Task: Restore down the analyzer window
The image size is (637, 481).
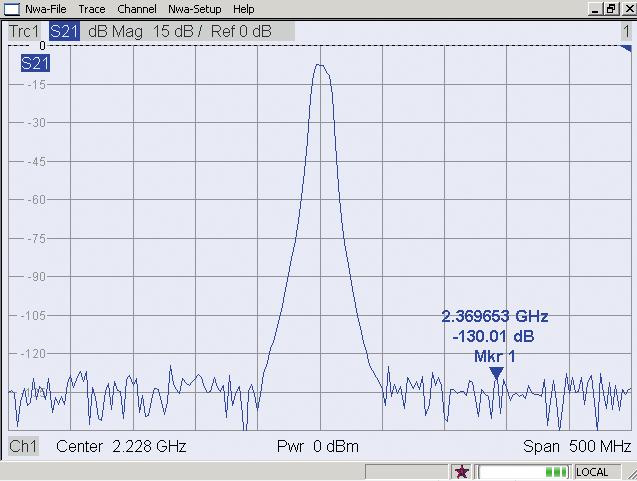Action: [x=610, y=9]
